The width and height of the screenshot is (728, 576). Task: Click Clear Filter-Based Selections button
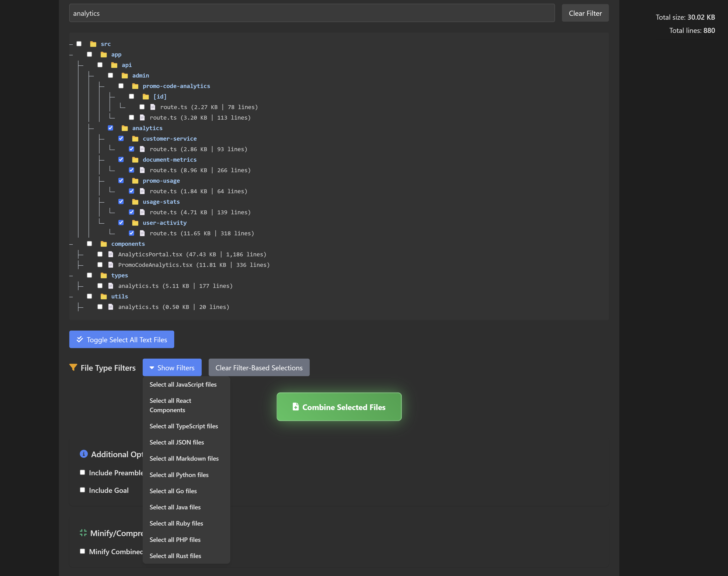coord(259,368)
